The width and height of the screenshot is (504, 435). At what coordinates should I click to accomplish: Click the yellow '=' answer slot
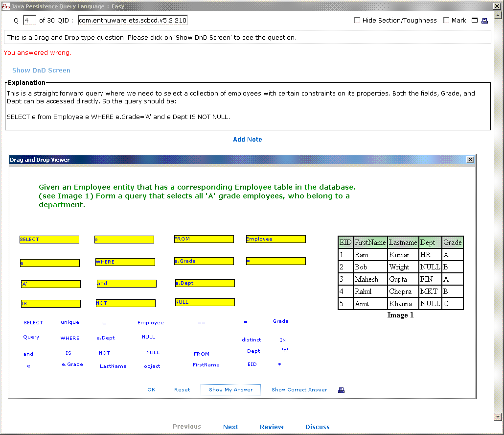(276, 261)
